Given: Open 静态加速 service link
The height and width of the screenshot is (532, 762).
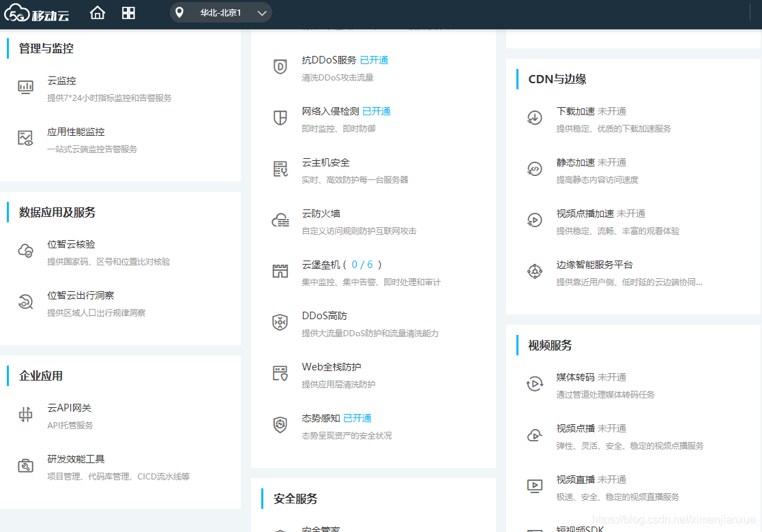Looking at the screenshot, I should [x=575, y=162].
